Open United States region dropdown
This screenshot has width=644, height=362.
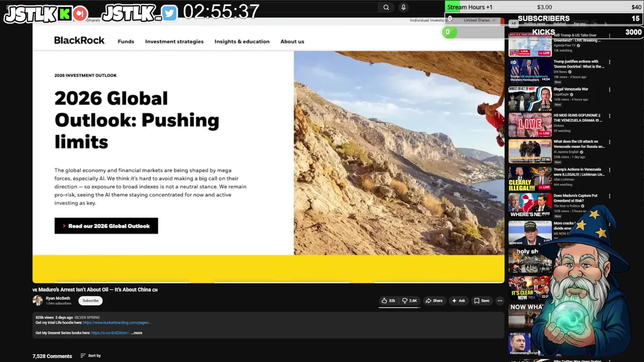pyautogui.click(x=479, y=20)
